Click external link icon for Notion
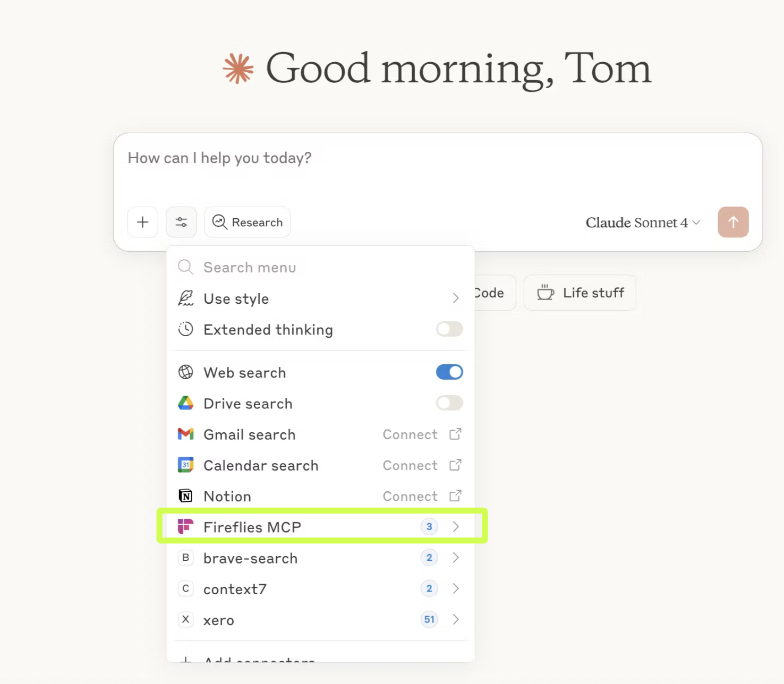The height and width of the screenshot is (684, 784). coord(455,496)
